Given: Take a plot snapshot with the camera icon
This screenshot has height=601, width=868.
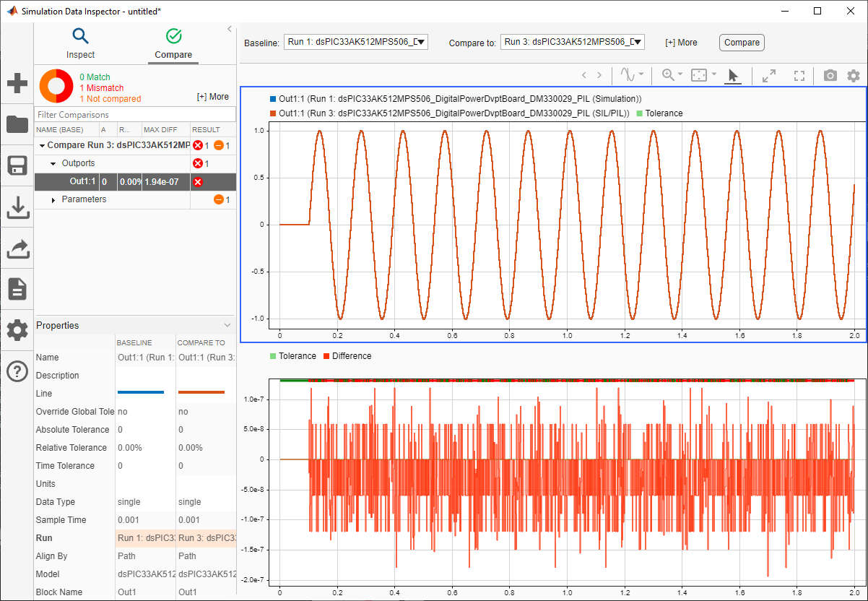Looking at the screenshot, I should click(830, 75).
